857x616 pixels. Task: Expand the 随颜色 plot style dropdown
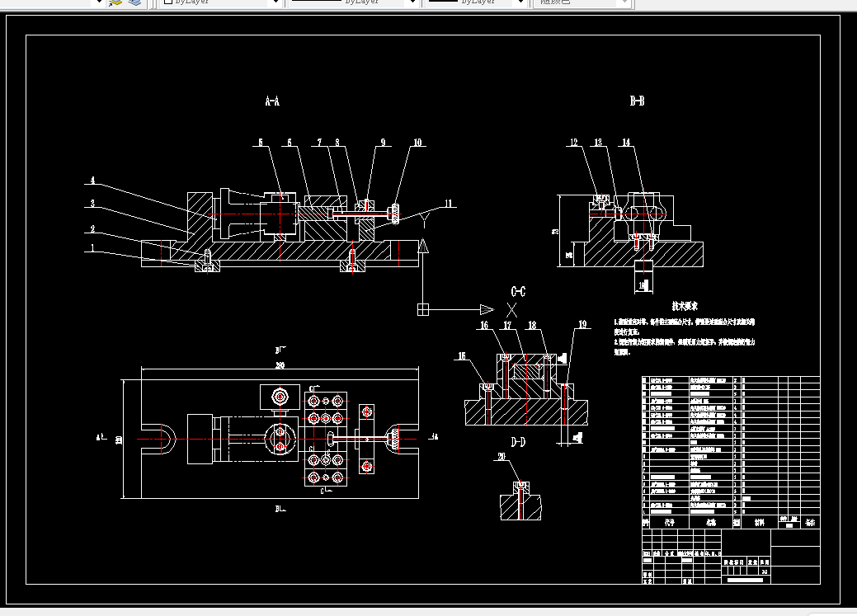coord(625,2)
